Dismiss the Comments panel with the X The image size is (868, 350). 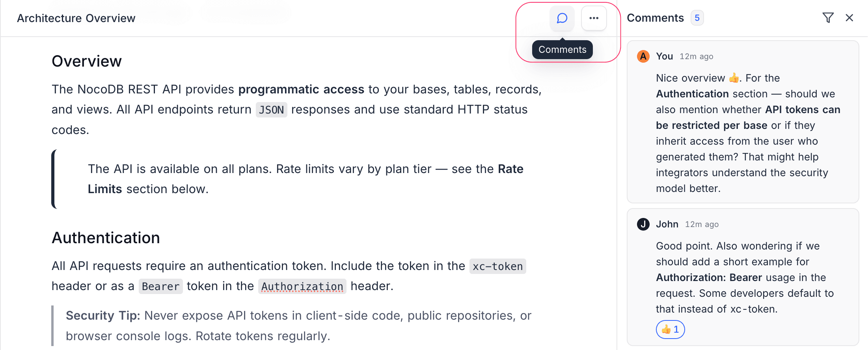849,18
